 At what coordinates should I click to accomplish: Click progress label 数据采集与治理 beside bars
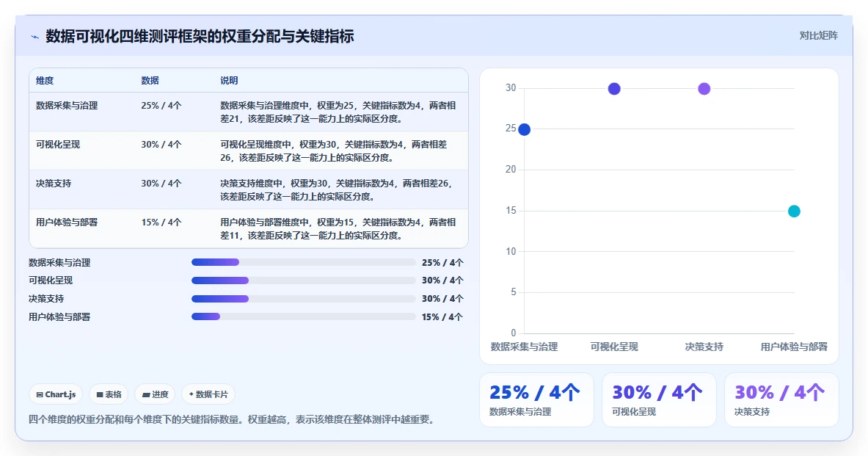[x=59, y=263]
